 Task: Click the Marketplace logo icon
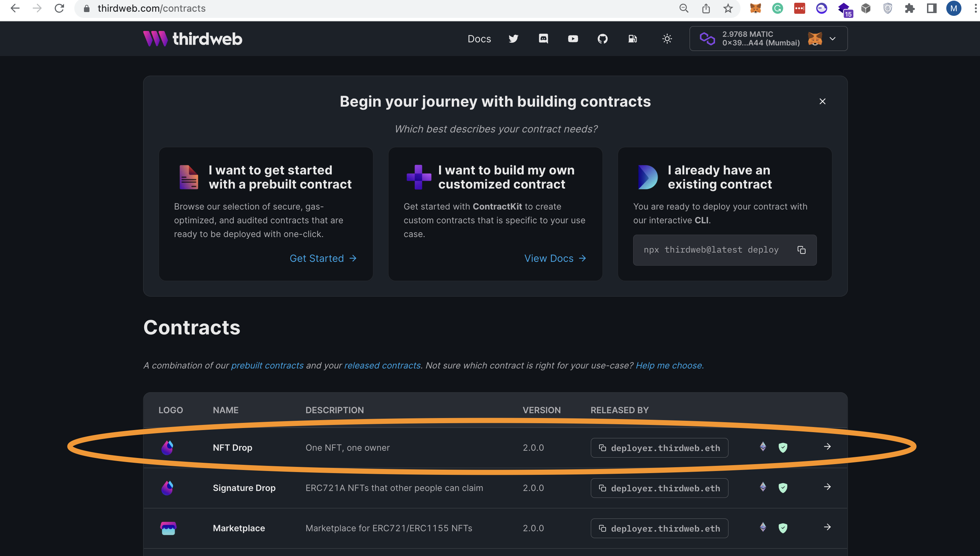tap(168, 528)
